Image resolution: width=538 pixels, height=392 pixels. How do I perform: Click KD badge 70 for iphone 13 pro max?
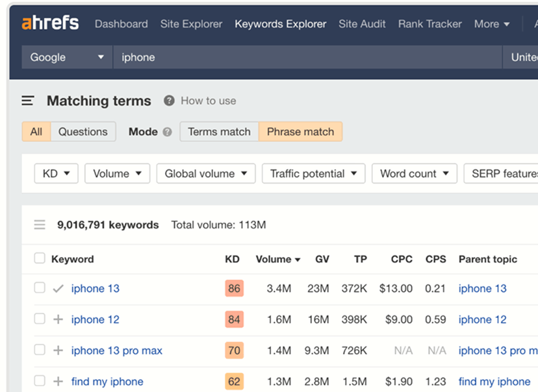coord(235,350)
